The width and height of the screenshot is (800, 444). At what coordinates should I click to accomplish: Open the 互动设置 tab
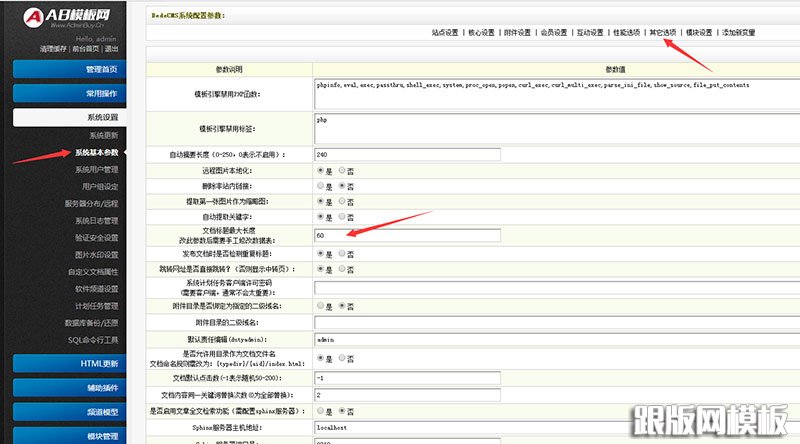tap(590, 32)
